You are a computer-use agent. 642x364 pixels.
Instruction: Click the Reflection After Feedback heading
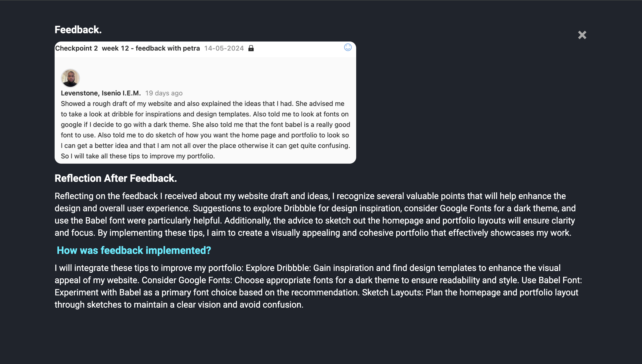click(x=116, y=178)
